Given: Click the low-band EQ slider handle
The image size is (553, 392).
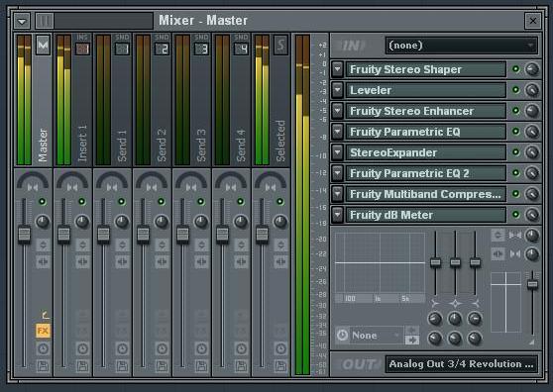Looking at the screenshot, I should (x=435, y=262).
